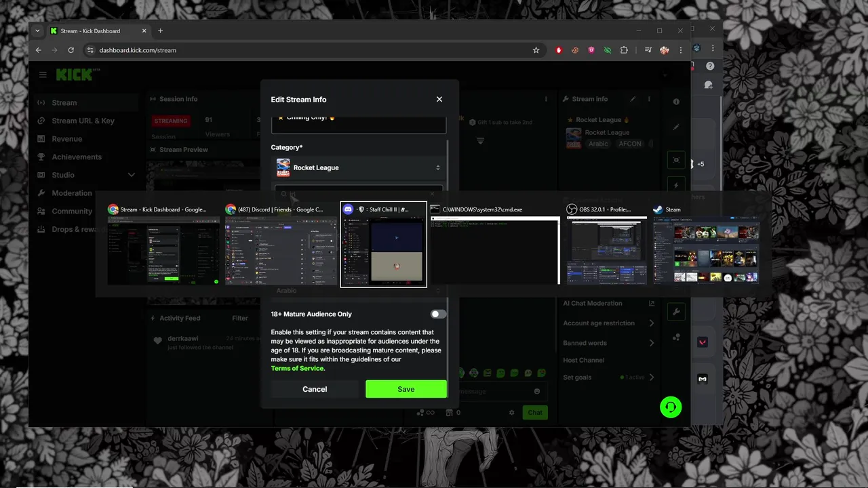This screenshot has height=488, width=868.
Task: Reload the Kick dashboard page
Action: coord(71,50)
